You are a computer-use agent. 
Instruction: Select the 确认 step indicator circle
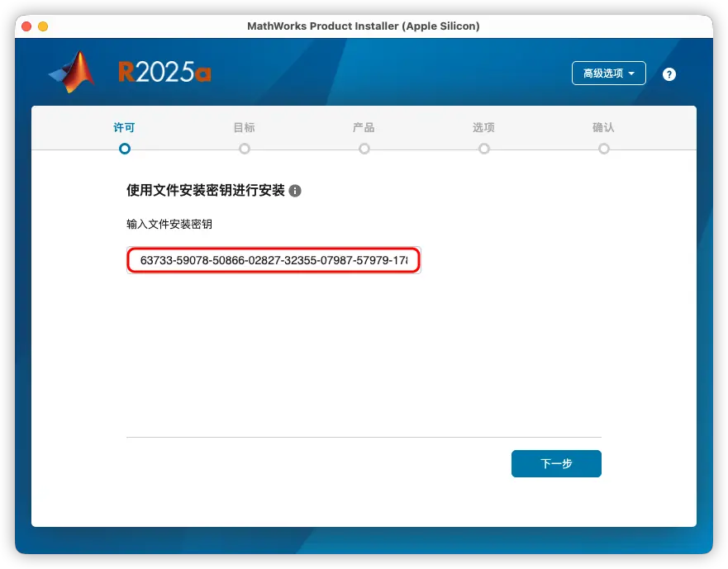pyautogui.click(x=603, y=149)
